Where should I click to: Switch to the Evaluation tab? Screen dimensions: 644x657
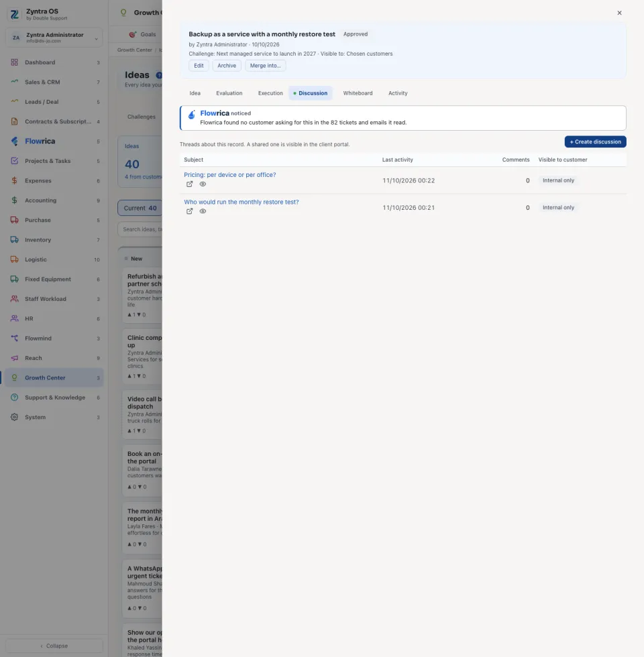[229, 93]
